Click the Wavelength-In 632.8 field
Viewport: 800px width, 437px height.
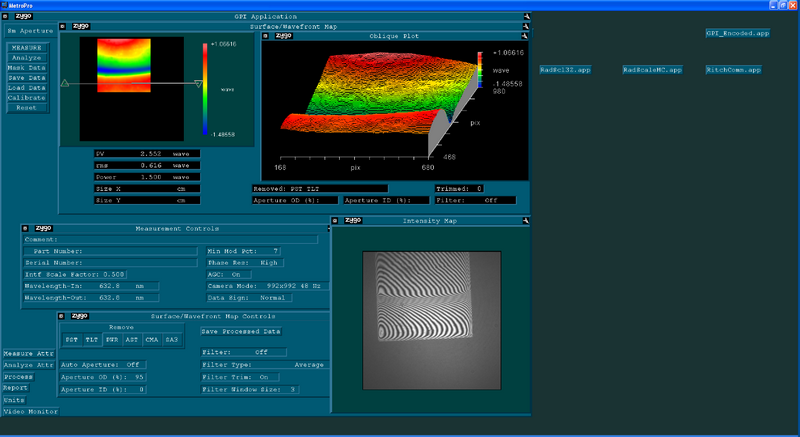(91, 286)
